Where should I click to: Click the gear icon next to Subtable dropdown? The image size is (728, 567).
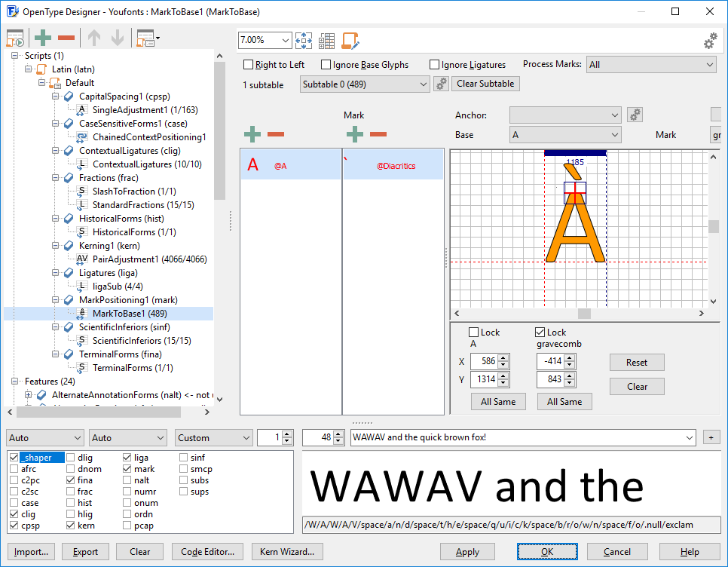tap(442, 84)
